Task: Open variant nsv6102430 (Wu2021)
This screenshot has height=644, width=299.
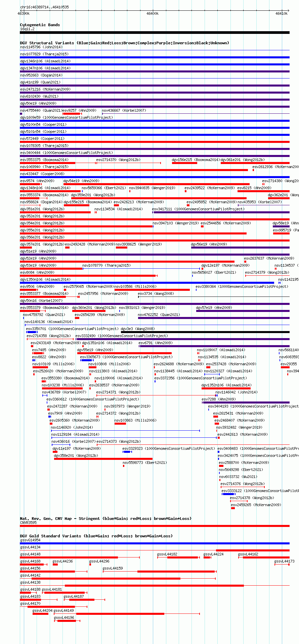Action: pyautogui.click(x=39, y=96)
